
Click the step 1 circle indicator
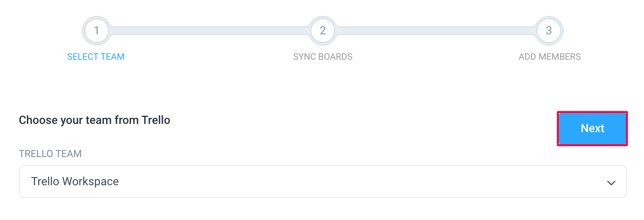tap(96, 31)
